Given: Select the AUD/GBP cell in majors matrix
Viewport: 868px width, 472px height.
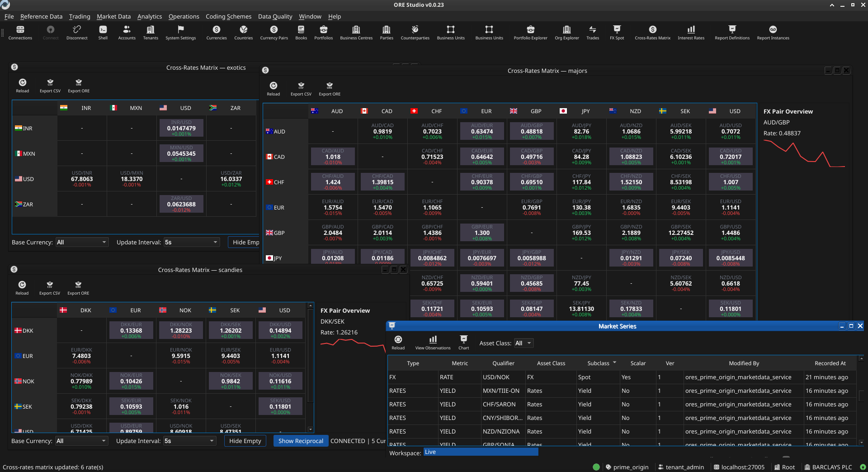Looking at the screenshot, I should 532,131.
